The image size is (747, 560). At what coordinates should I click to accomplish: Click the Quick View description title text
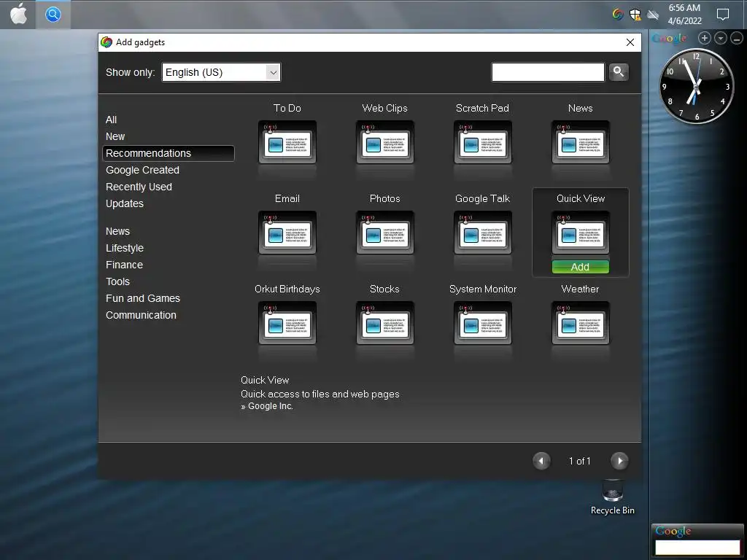click(265, 380)
